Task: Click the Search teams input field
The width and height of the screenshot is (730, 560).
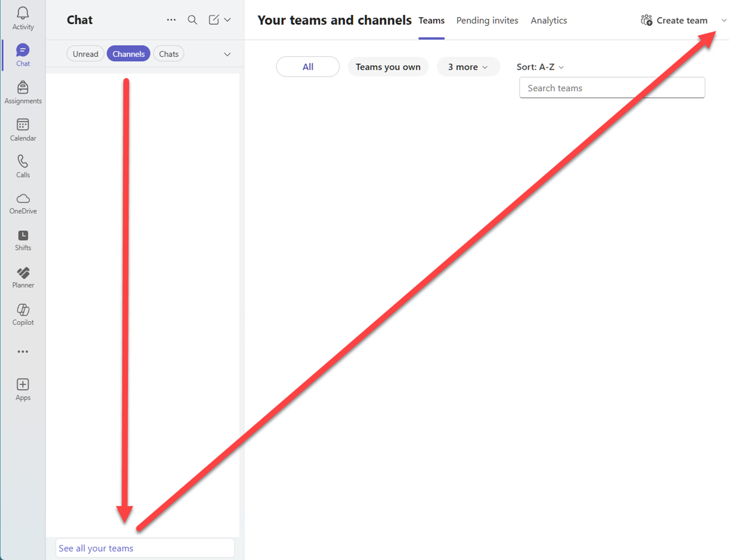Action: tap(612, 88)
